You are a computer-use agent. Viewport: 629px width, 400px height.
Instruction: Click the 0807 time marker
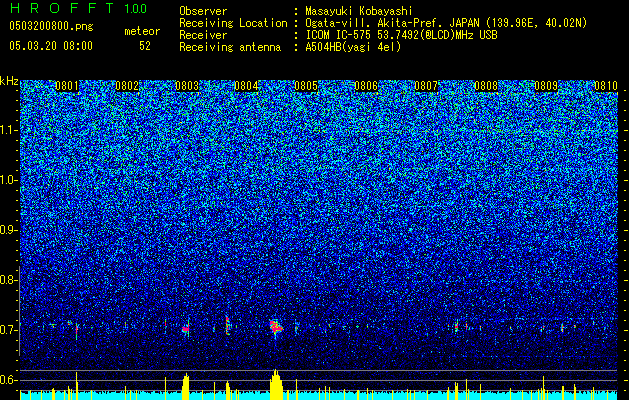[426, 86]
